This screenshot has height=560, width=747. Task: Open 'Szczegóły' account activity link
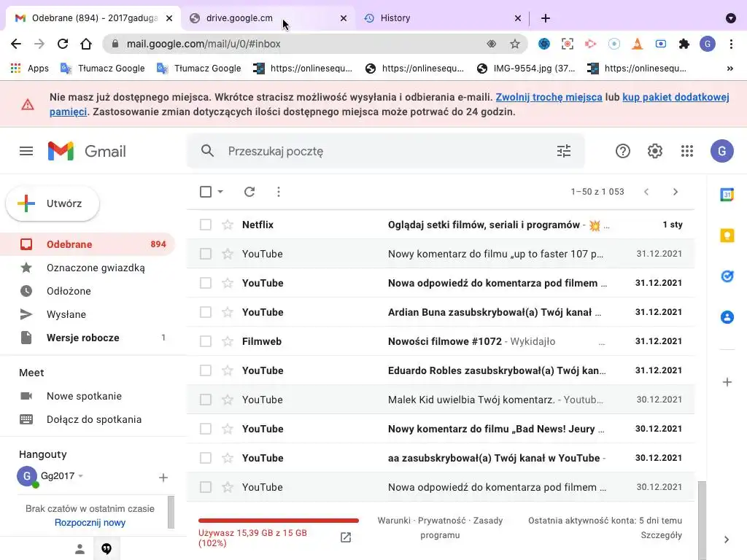pyautogui.click(x=661, y=535)
